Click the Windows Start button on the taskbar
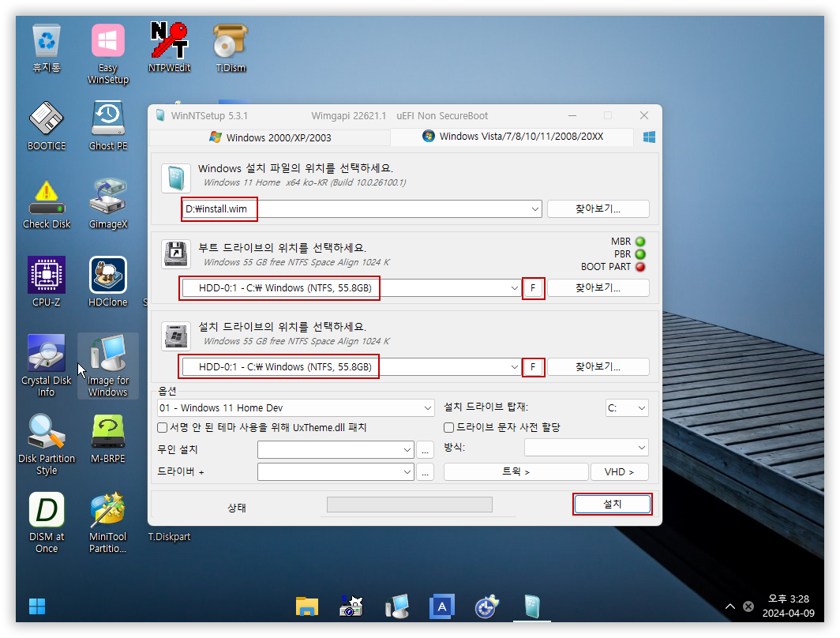840x638 pixels. 37,606
